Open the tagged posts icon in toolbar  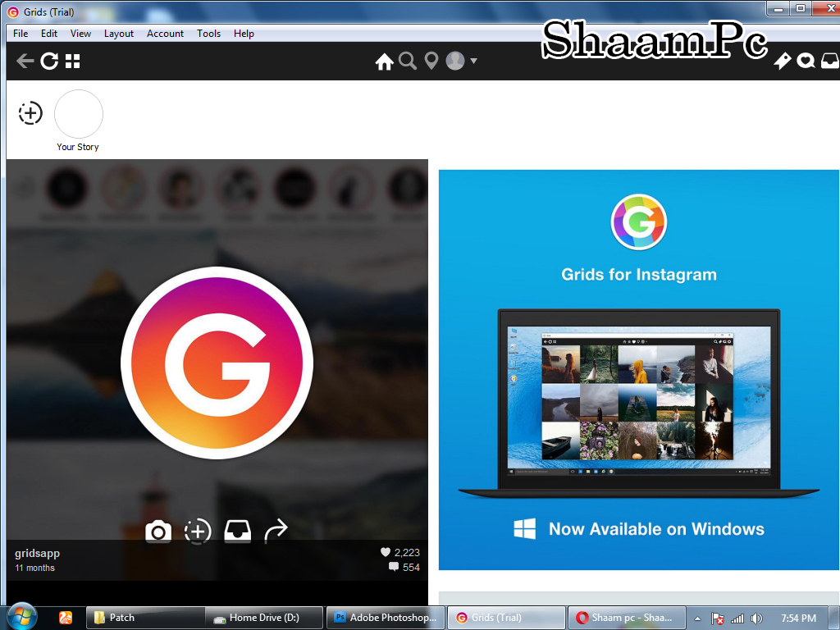(782, 61)
